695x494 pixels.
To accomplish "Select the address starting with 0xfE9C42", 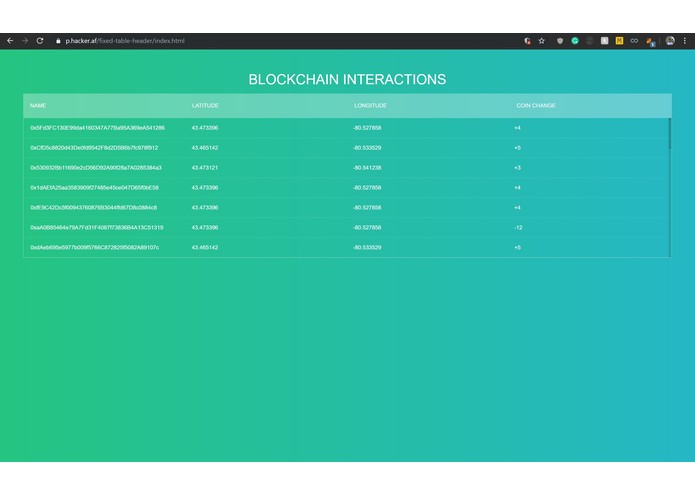I will click(x=94, y=207).
